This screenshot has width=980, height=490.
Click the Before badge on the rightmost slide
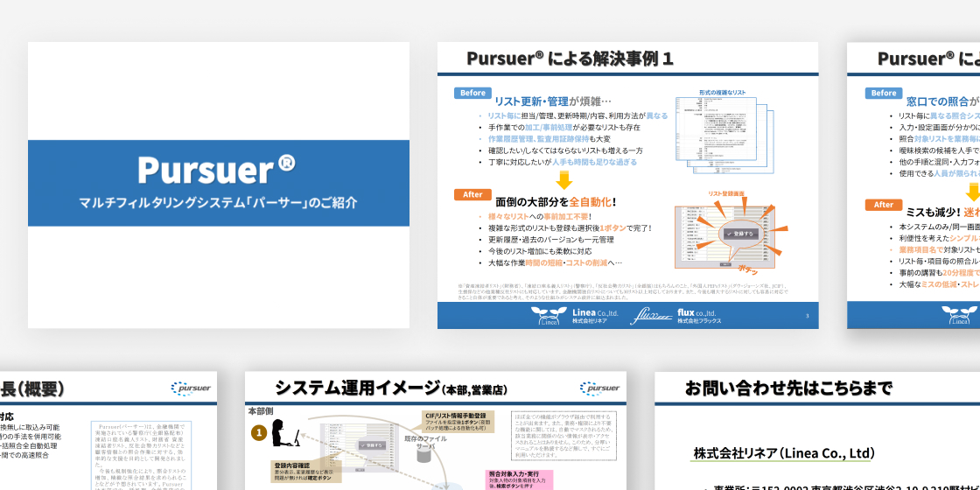tap(884, 93)
